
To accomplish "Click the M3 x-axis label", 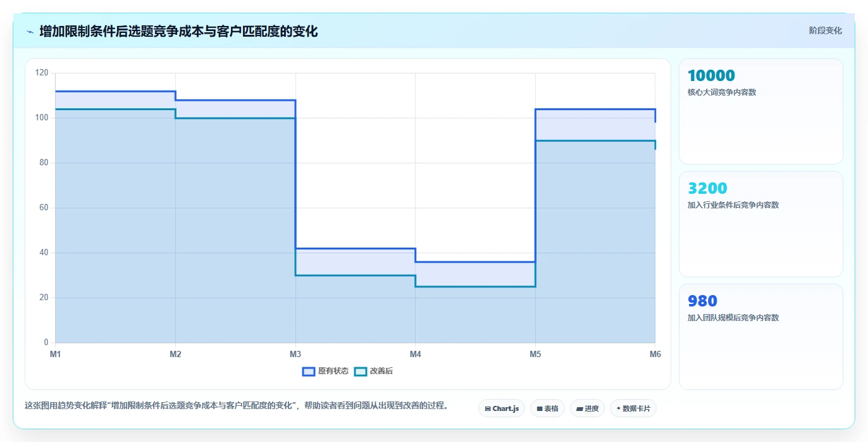I will [x=295, y=354].
